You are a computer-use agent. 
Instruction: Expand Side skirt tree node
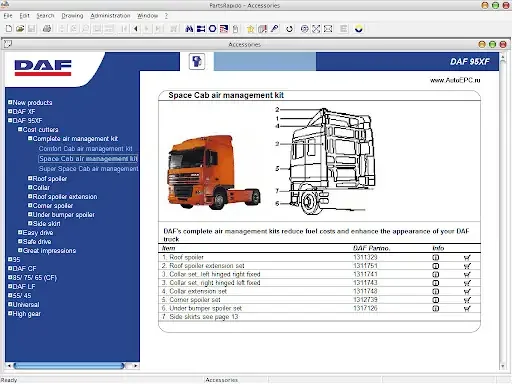pos(30,223)
